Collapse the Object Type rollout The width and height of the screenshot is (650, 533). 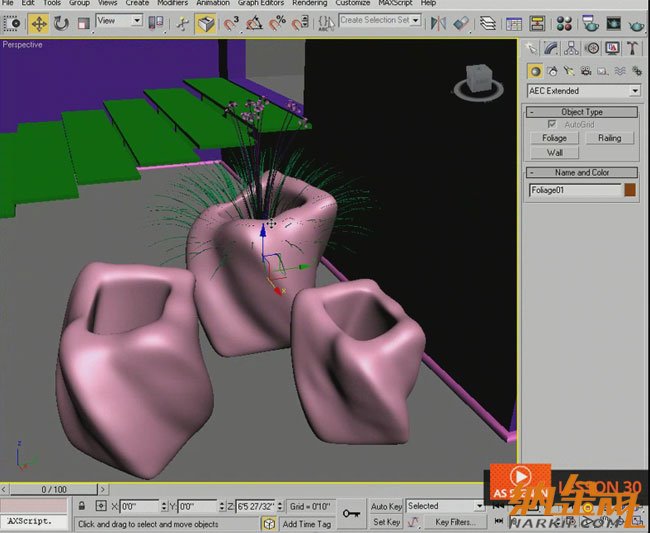(x=582, y=112)
